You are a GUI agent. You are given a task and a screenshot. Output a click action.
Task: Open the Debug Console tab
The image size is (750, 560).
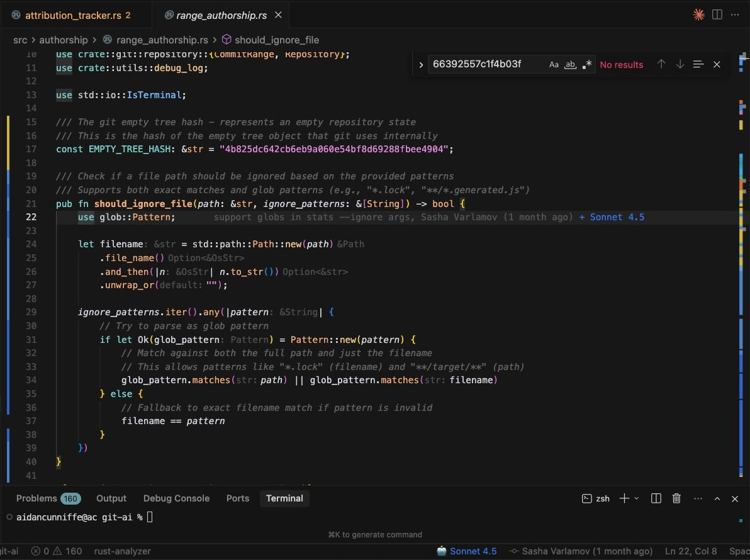click(x=176, y=498)
